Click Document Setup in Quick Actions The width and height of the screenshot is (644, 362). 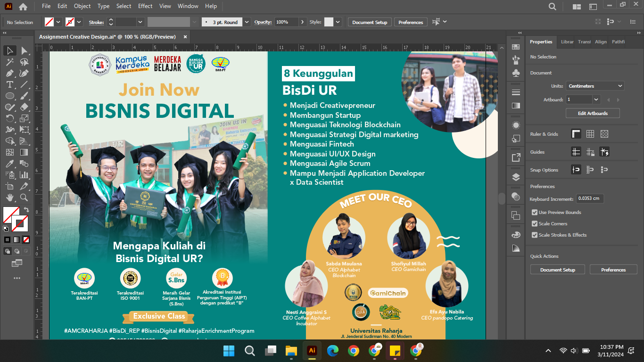(x=558, y=270)
